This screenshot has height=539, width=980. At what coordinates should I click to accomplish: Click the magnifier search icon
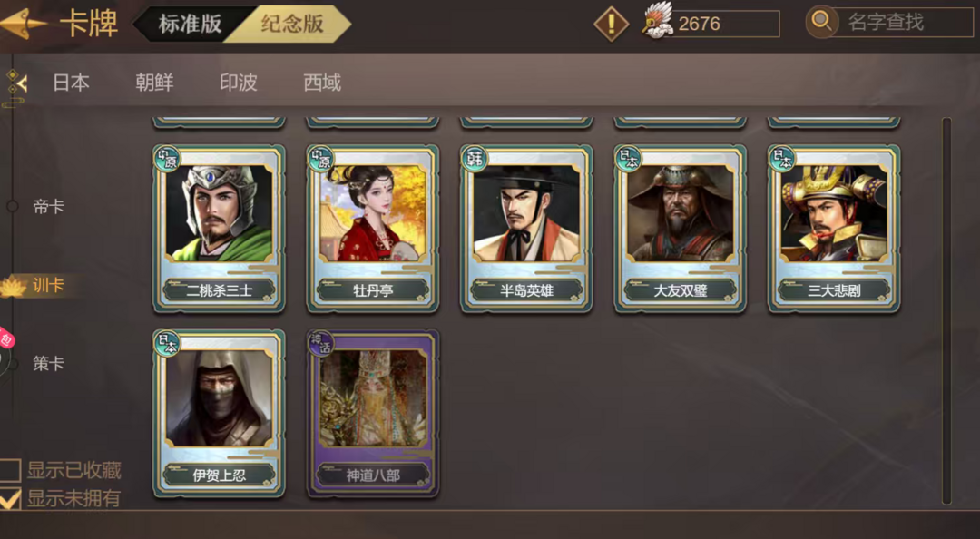click(x=821, y=22)
